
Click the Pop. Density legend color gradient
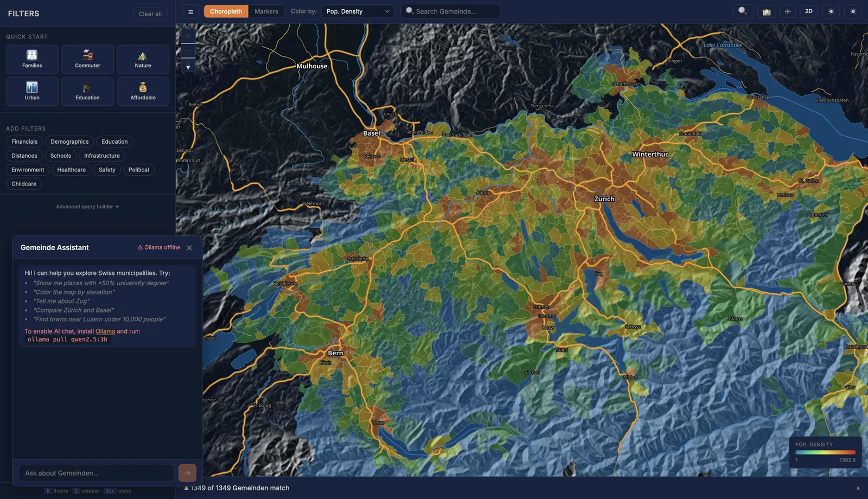coord(825,452)
